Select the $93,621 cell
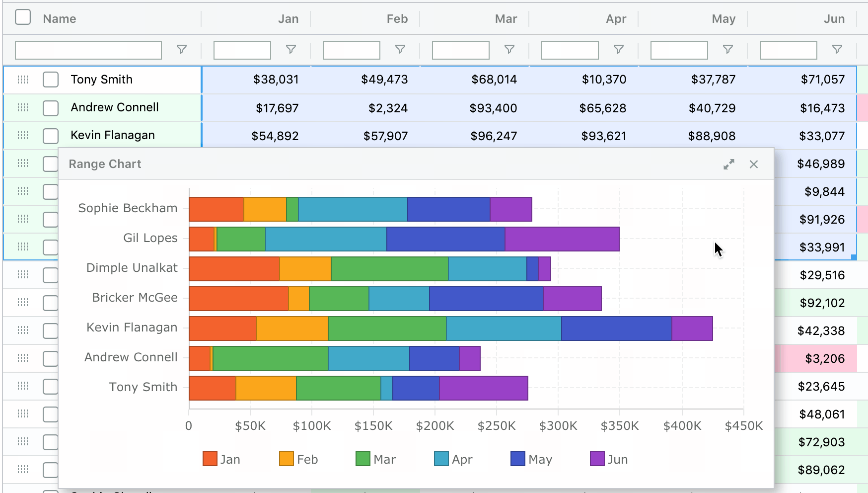The height and width of the screenshot is (493, 868). click(x=584, y=136)
